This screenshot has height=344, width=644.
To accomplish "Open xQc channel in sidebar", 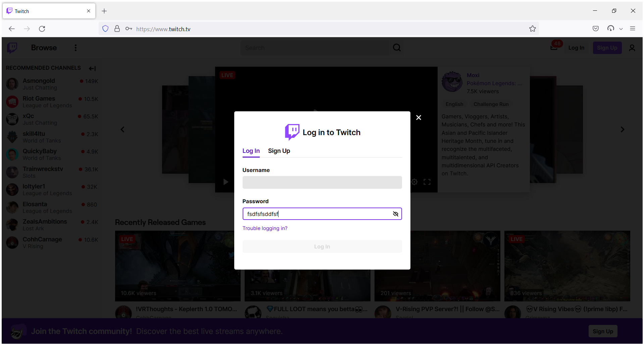I will tap(52, 119).
